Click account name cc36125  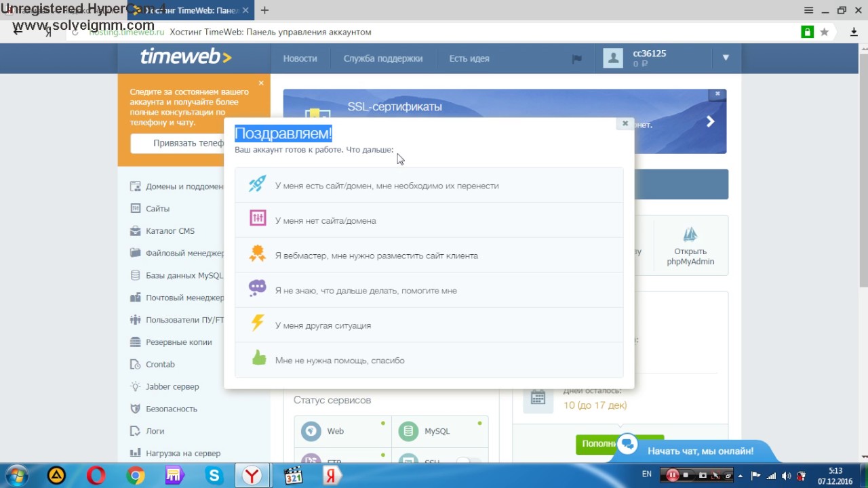pos(649,54)
